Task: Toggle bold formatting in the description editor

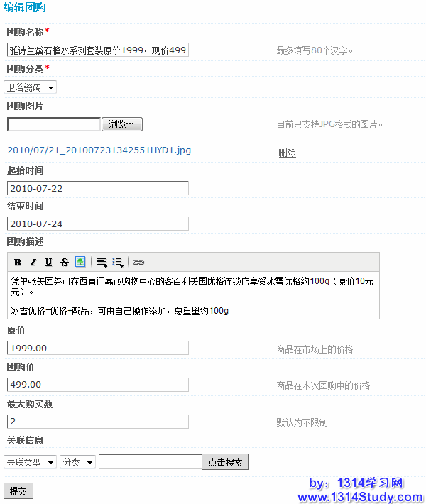Action: pyautogui.click(x=18, y=262)
